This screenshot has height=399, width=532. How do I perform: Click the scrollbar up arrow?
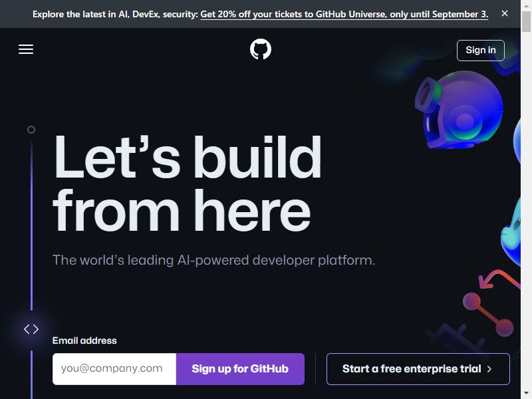(526, 5)
